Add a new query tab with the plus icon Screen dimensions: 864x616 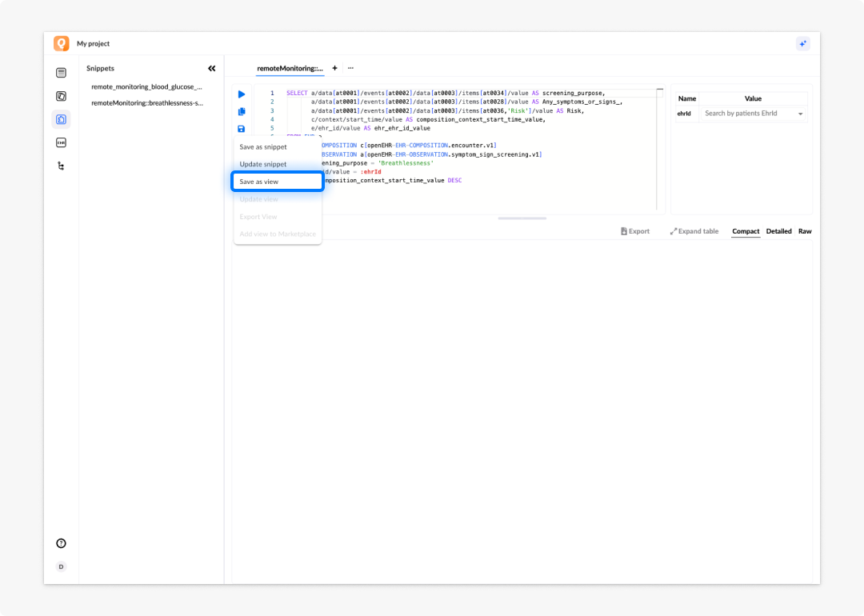pos(334,68)
